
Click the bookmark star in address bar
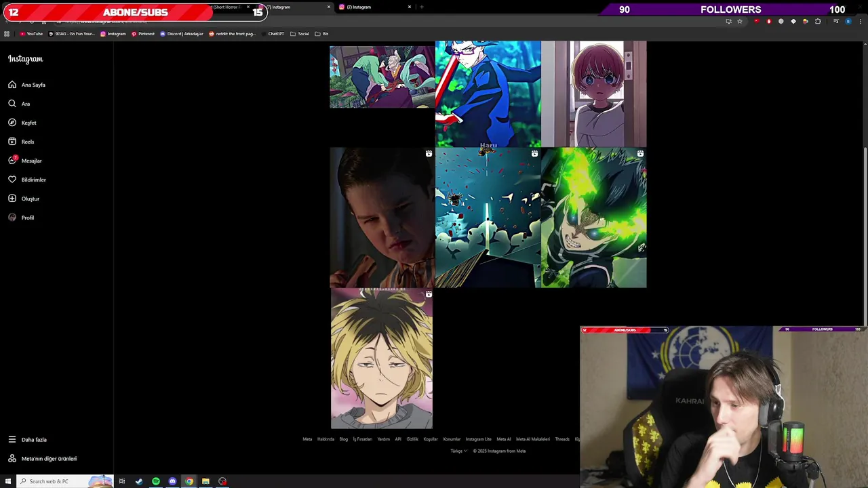(740, 21)
